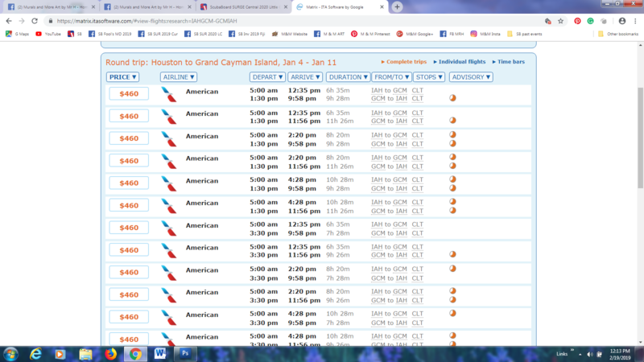Open the DEPART filter dropdown
This screenshot has width=644, height=362.
click(267, 77)
